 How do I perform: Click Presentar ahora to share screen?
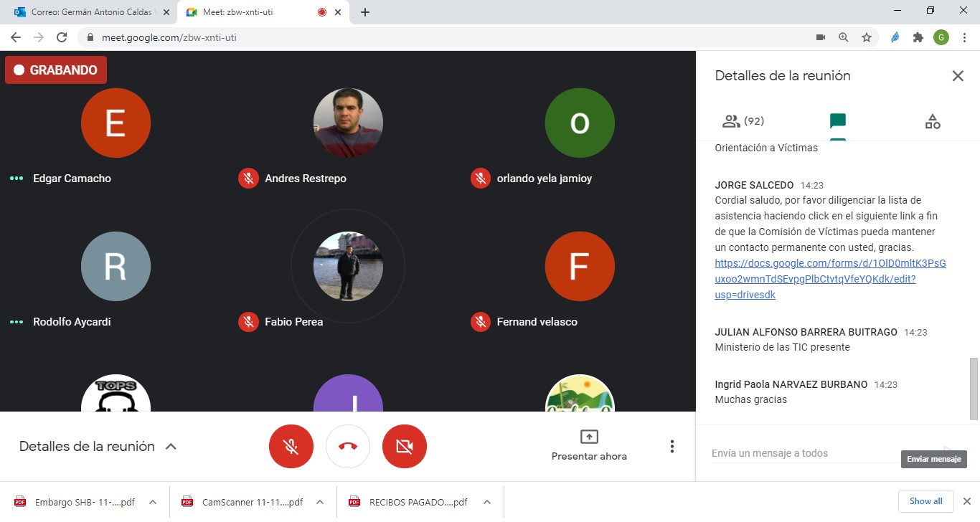pos(588,445)
